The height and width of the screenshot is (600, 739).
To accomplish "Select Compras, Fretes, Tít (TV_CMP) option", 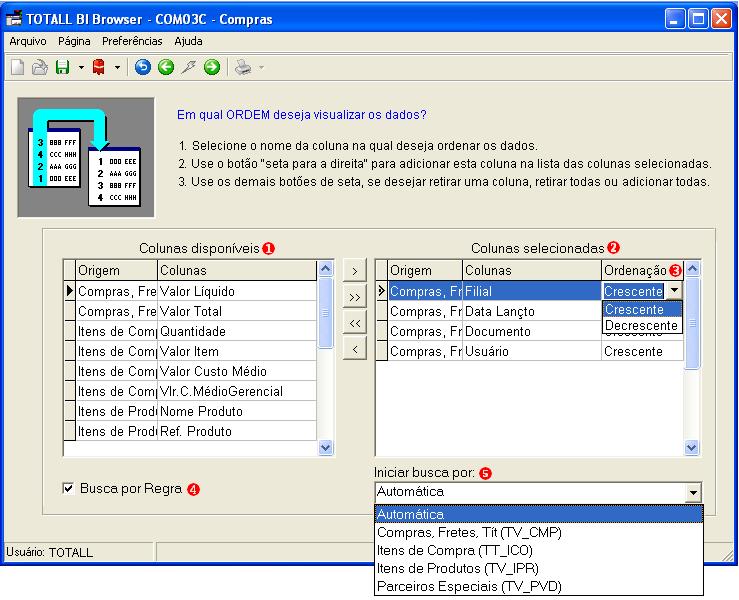I will click(x=539, y=533).
